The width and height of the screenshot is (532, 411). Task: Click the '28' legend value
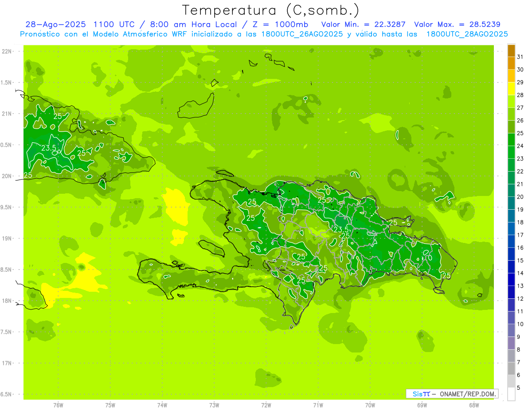click(520, 95)
